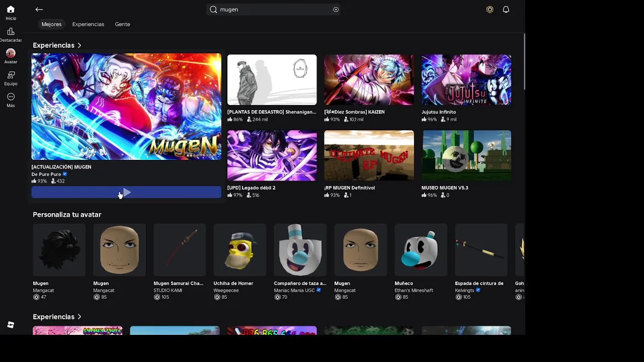Select the Compañero de taza avatar item
Image resolution: width=644 pixels, height=362 pixels.
tap(300, 250)
